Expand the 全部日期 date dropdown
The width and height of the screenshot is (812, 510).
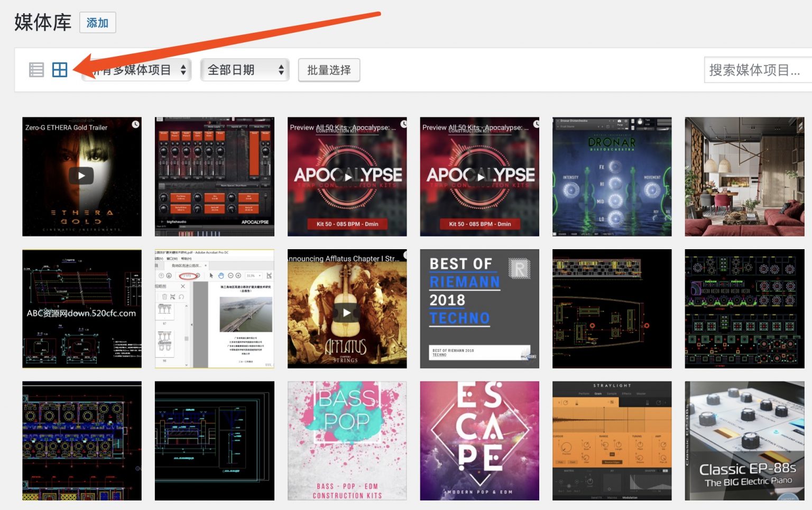click(x=244, y=70)
